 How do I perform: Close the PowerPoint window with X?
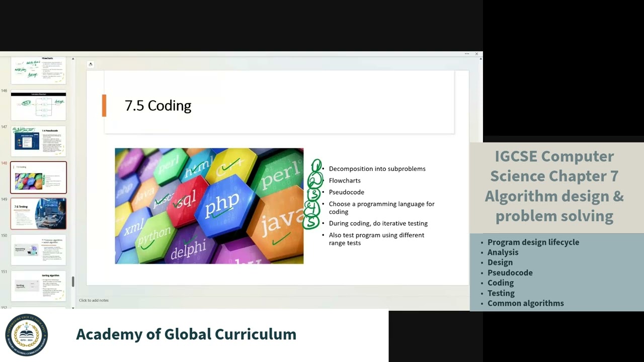(x=476, y=54)
